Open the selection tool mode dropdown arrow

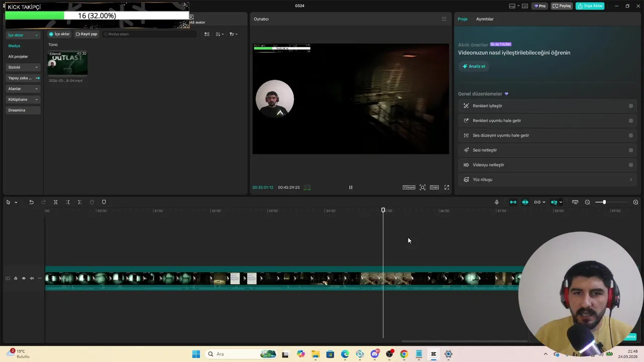click(16, 203)
